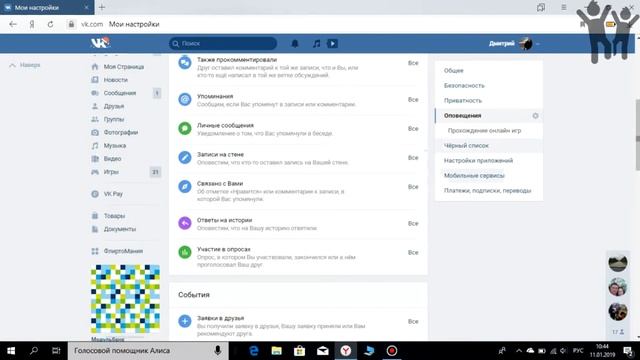Click the purple 'Ответы на истории' icon

point(184,223)
